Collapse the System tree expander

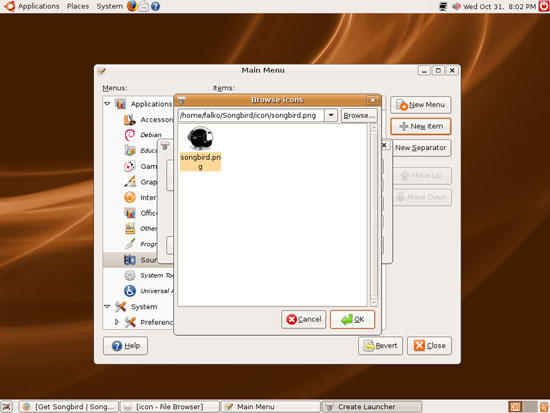coord(107,306)
